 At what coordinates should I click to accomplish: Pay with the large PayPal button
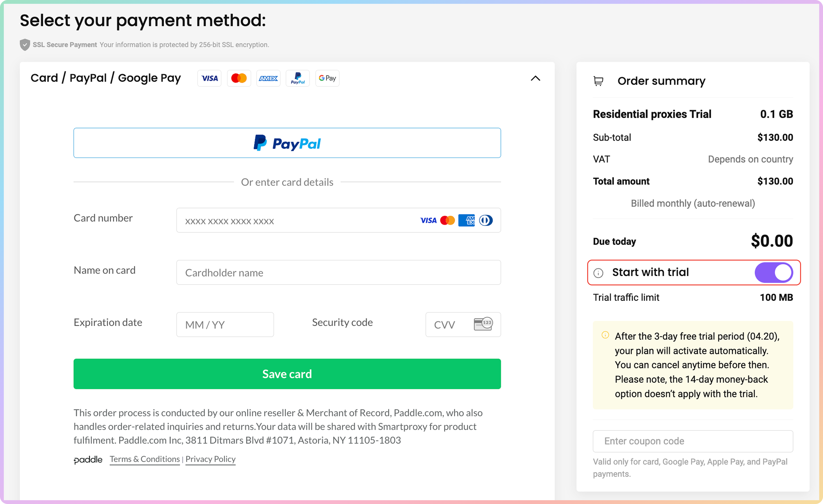287,143
